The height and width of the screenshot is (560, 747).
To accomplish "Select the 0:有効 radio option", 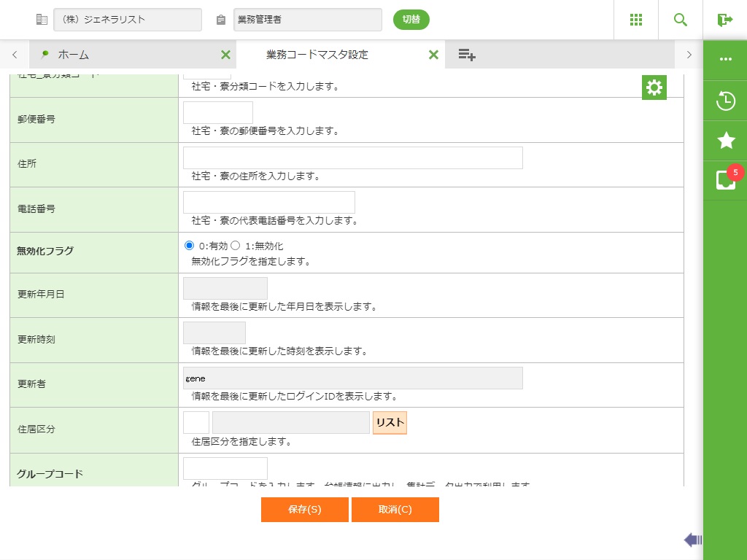I will click(x=190, y=246).
